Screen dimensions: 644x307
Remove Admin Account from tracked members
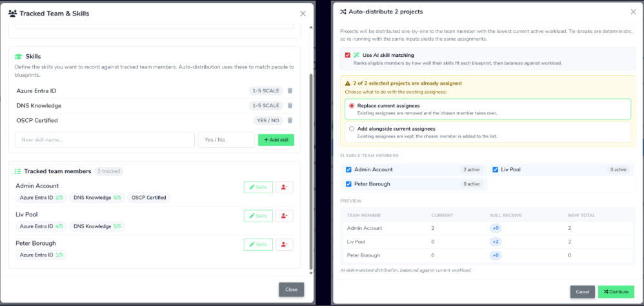tap(284, 187)
